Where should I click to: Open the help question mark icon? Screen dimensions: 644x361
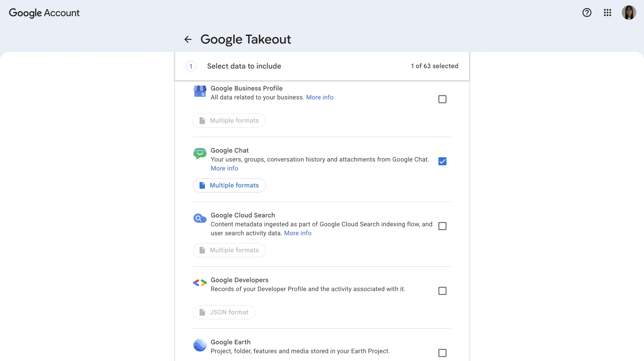pyautogui.click(x=587, y=13)
